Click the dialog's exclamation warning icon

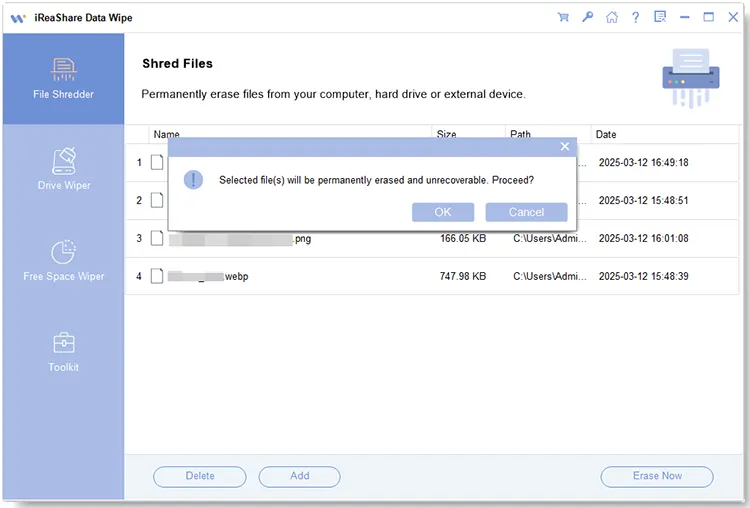coord(193,180)
